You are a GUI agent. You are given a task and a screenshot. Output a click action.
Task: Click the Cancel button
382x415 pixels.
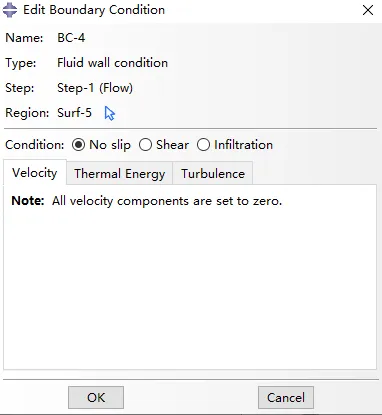point(286,397)
